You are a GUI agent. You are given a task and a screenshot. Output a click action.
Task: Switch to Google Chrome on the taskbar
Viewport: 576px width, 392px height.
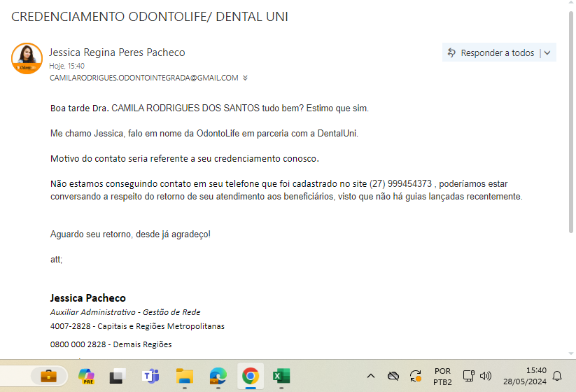tap(251, 376)
